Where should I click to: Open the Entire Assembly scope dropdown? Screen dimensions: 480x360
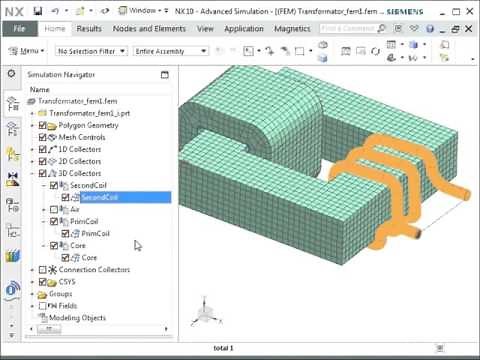(171, 51)
